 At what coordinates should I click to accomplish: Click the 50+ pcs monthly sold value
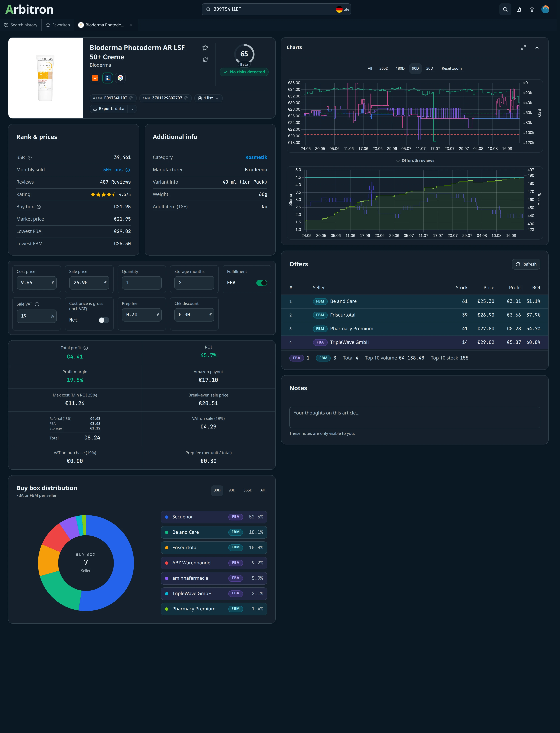[x=113, y=170]
